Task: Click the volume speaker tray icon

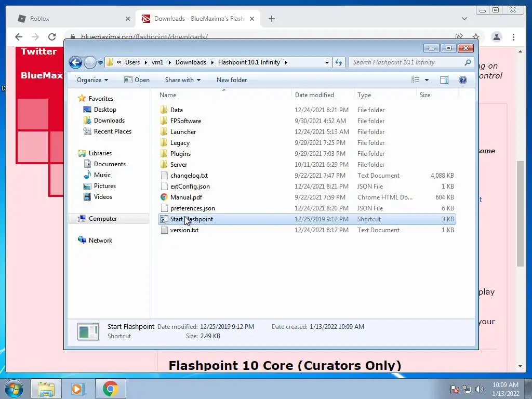Action: click(x=479, y=389)
